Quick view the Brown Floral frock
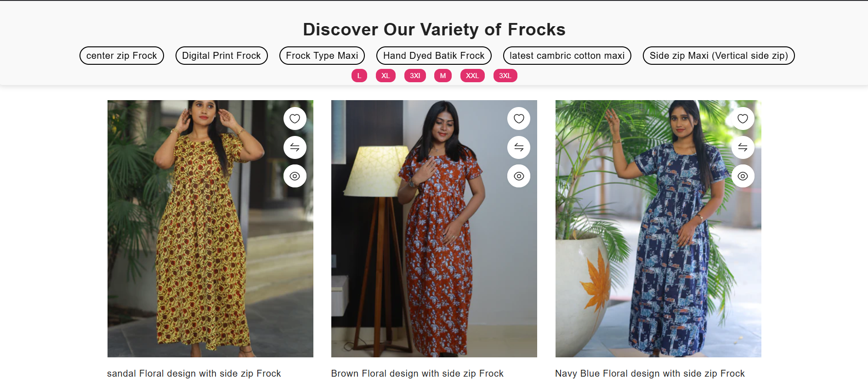Image resolution: width=868 pixels, height=384 pixels. pyautogui.click(x=519, y=176)
